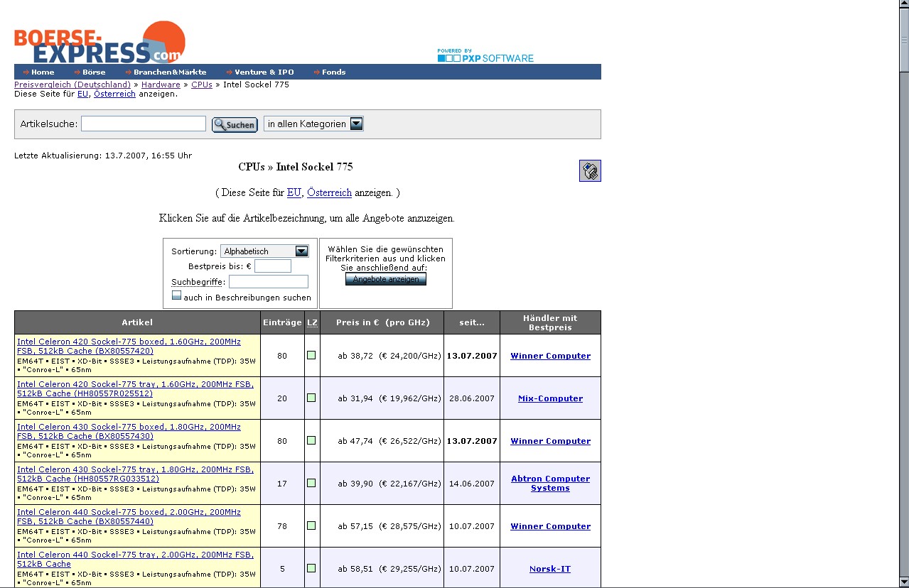Click Österreich link in the parenthesized line
The height and width of the screenshot is (588, 909).
pyautogui.click(x=329, y=192)
